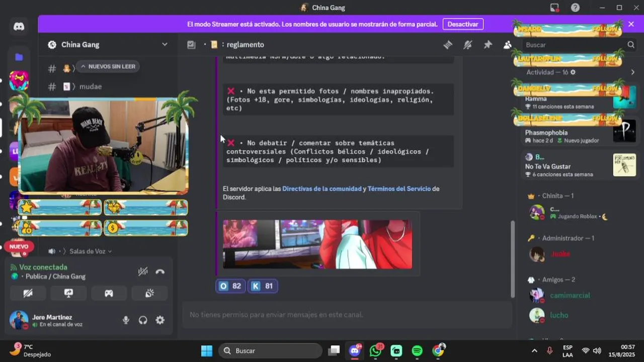Mute the microphone
This screenshot has height=362, width=644.
(126, 320)
